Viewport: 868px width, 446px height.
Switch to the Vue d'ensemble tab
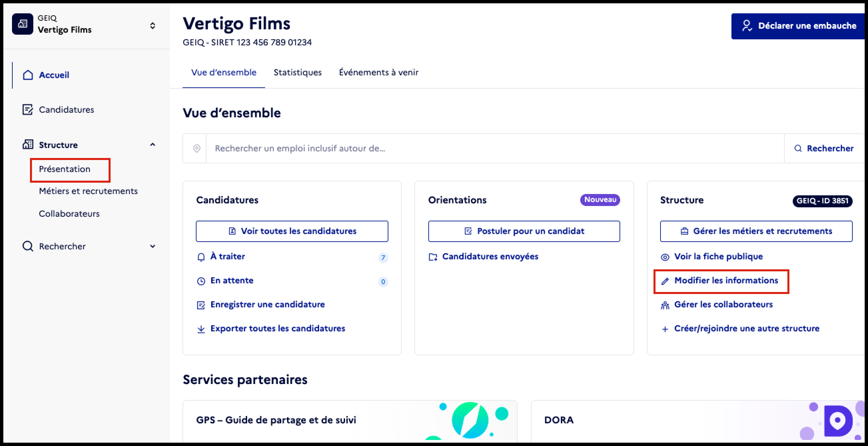pos(224,72)
